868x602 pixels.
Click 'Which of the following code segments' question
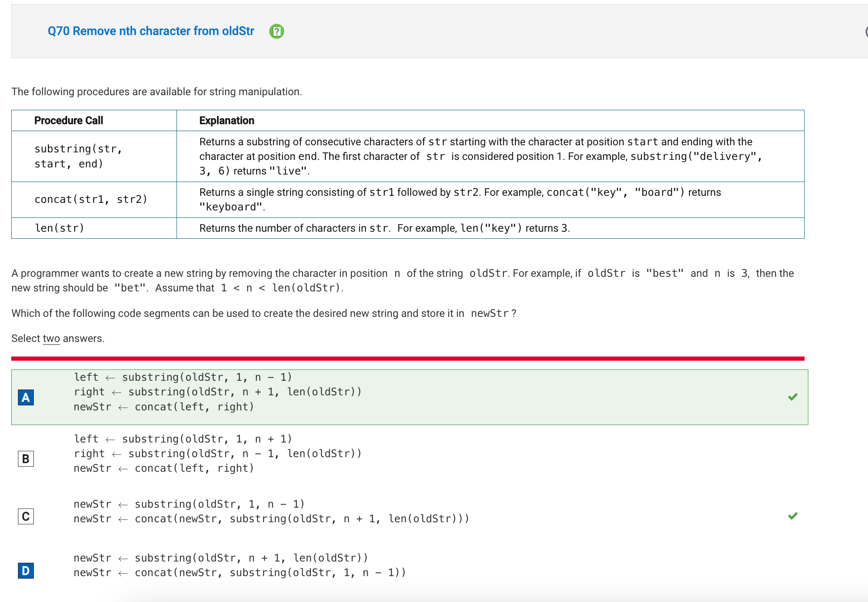[x=264, y=314]
